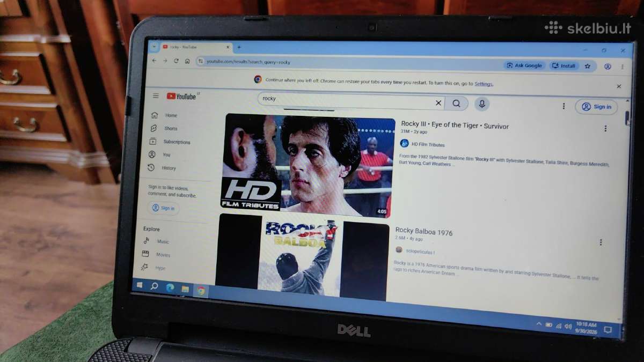The height and width of the screenshot is (362, 644).
Task: Start voice search with the microphone
Action: click(481, 104)
